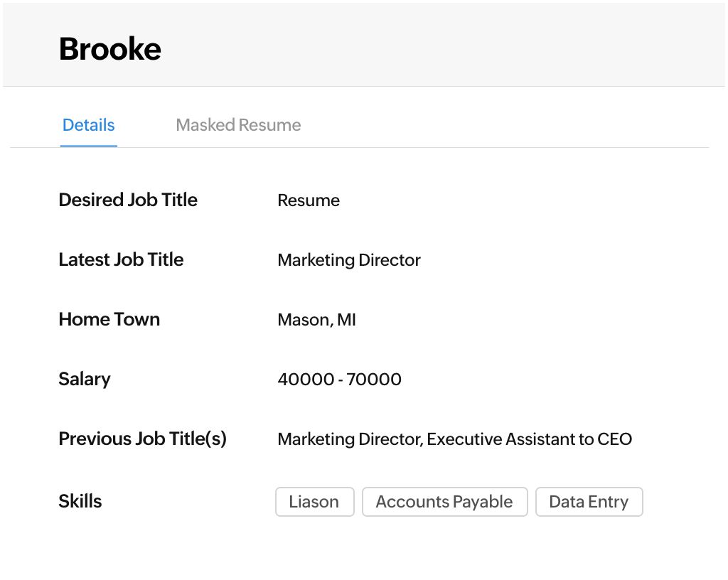Select the Mason, MI hometown value
The height and width of the screenshot is (580, 728).
click(x=316, y=320)
